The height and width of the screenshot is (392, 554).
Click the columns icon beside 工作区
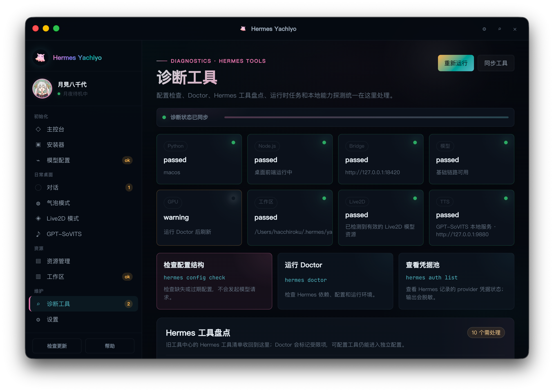click(38, 277)
